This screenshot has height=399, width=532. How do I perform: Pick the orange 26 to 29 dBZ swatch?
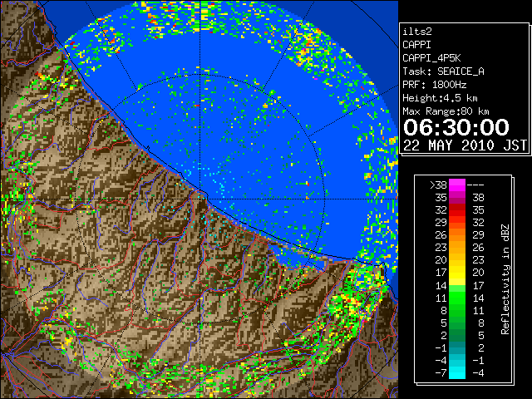[x=457, y=235]
